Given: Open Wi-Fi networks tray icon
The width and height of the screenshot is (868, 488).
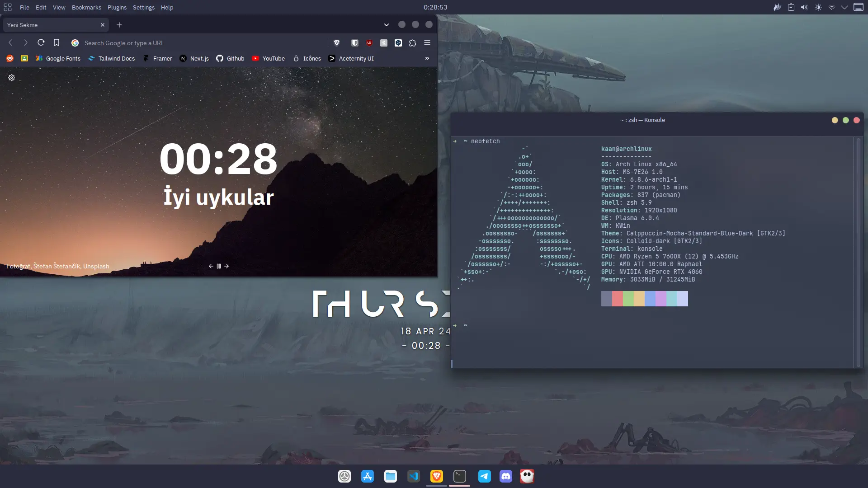Looking at the screenshot, I should tap(832, 7).
